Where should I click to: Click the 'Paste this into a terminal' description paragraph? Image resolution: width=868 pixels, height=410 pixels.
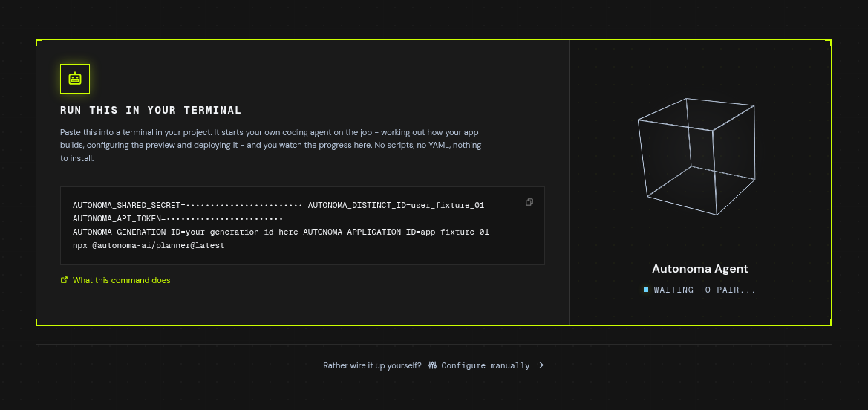point(271,146)
